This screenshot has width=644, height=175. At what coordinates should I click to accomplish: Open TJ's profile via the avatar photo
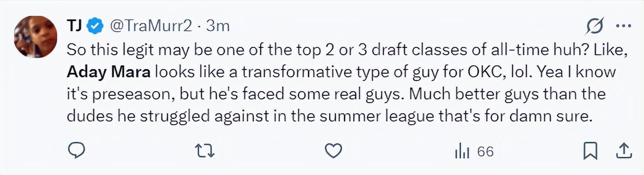(35, 37)
